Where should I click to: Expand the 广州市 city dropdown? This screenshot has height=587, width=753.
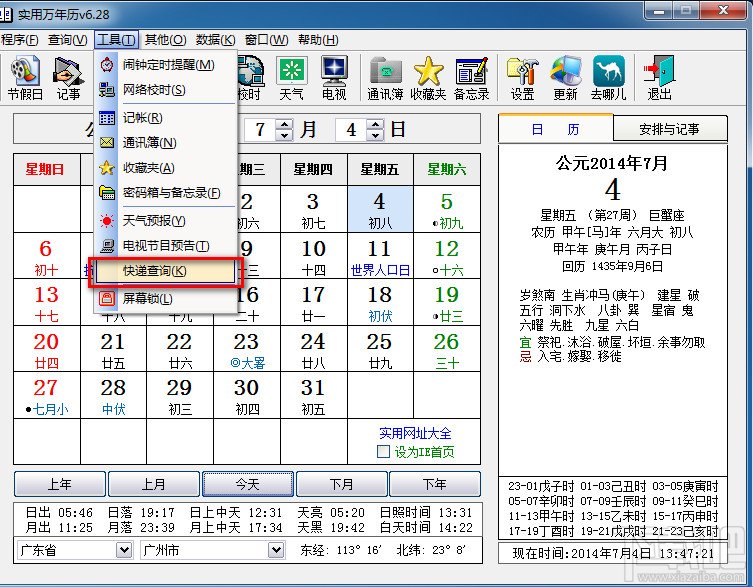click(x=276, y=550)
